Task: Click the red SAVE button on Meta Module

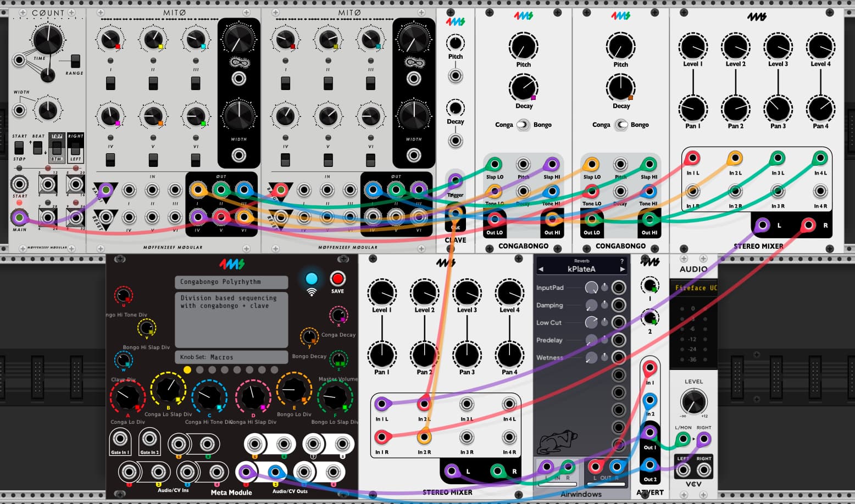Action: pos(337,278)
